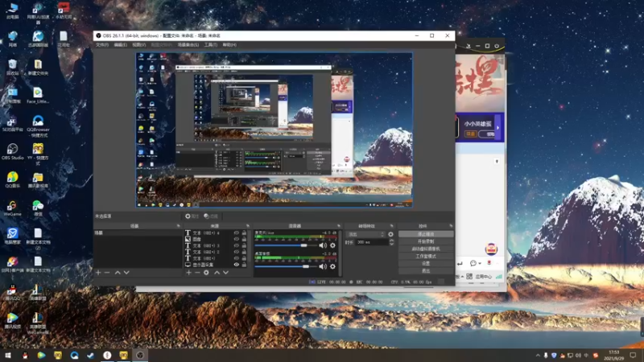Adjust 桌面音频 volume slider
Image resolution: width=644 pixels, height=362 pixels.
click(286, 266)
